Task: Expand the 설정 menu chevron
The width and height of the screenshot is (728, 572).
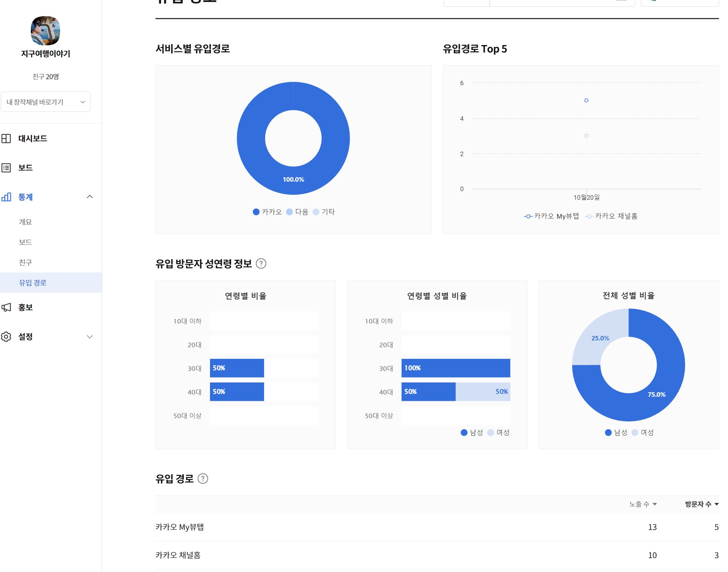Action: 90,337
